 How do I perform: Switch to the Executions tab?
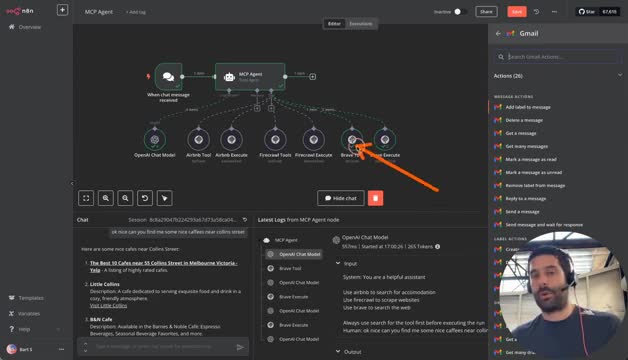coord(361,24)
